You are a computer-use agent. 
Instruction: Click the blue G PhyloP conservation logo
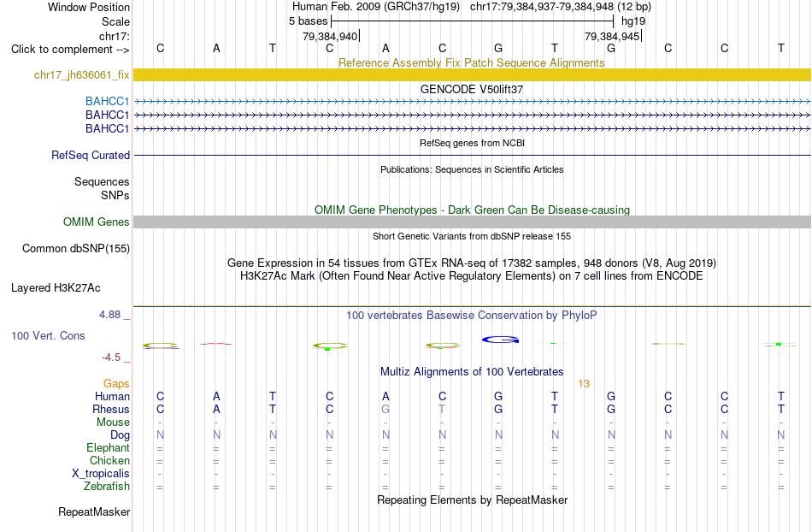(500, 340)
